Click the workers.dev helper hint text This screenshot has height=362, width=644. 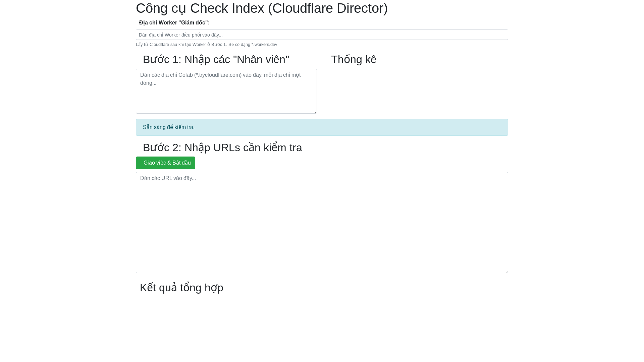(x=206, y=45)
